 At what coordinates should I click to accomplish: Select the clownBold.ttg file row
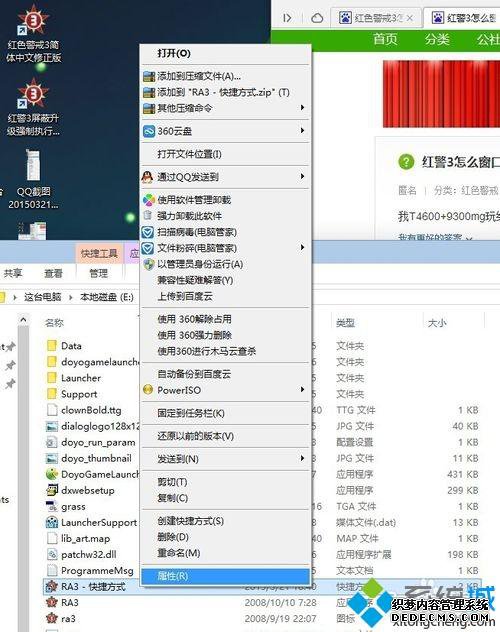tap(262, 410)
